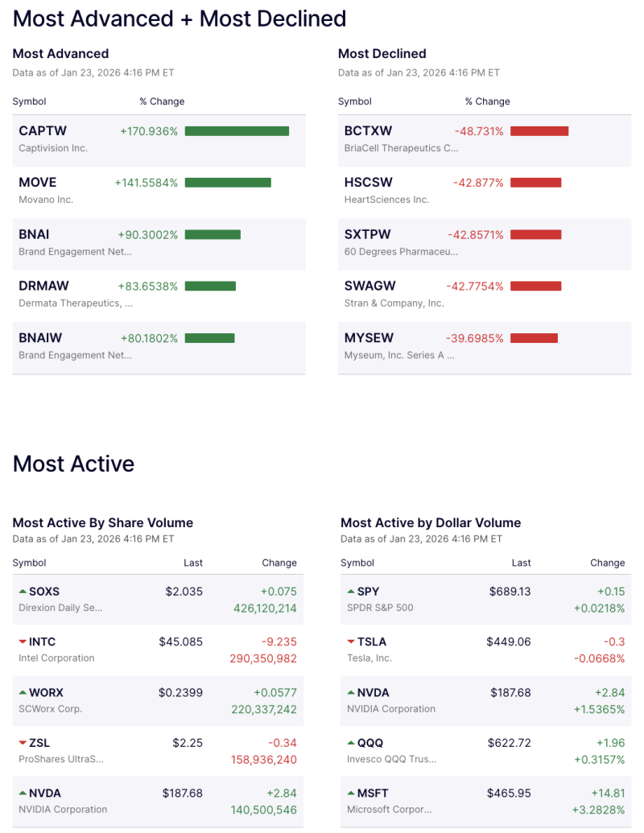Click the up arrow indicator next to WORX
The image size is (644, 833).
(x=24, y=692)
